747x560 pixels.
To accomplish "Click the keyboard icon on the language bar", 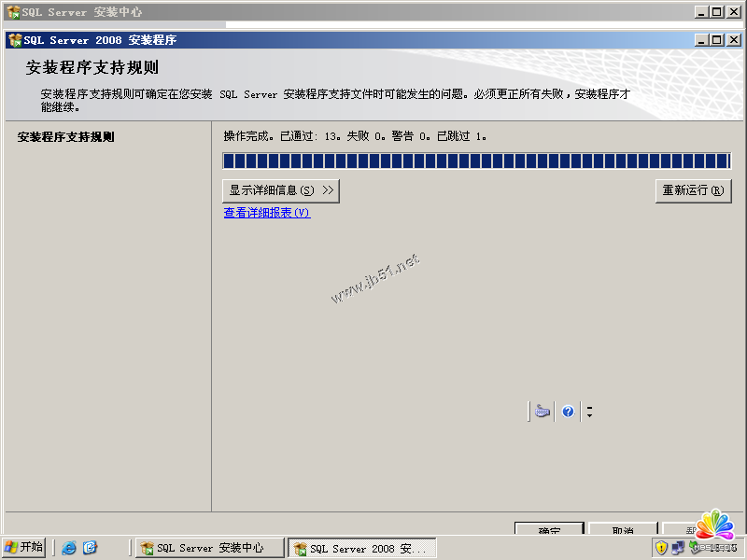I will click(543, 412).
